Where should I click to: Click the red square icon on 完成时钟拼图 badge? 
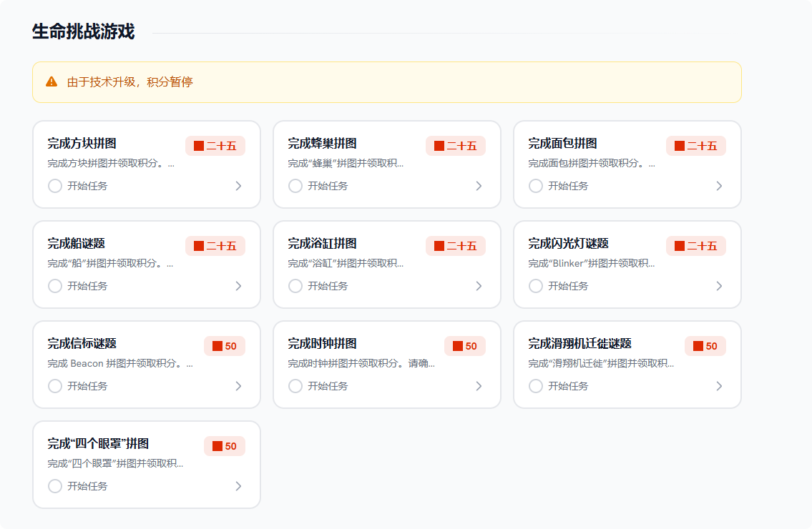point(458,346)
